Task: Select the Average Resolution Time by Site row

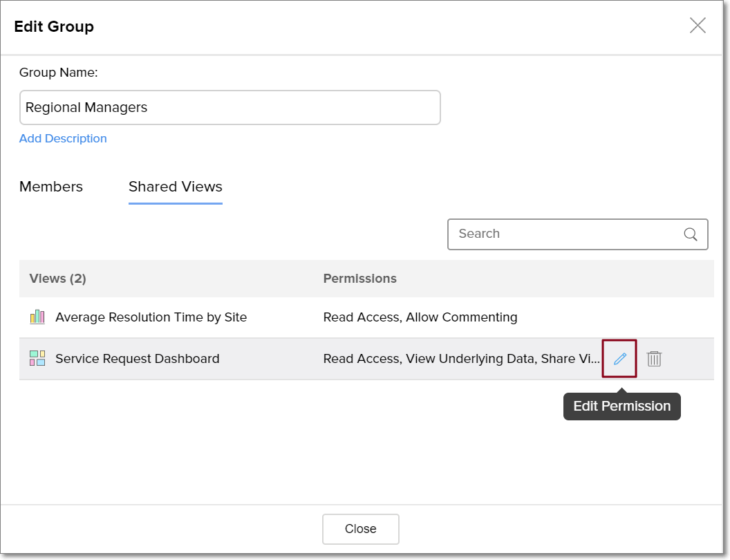Action: (151, 317)
